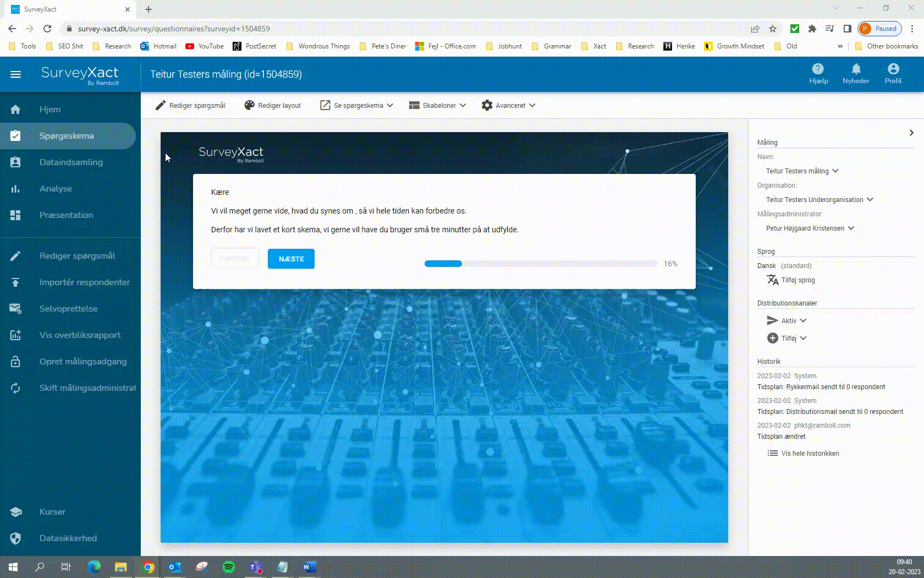This screenshot has width=924, height=578.
Task: Open the Profil account icon
Action: pos(893,69)
